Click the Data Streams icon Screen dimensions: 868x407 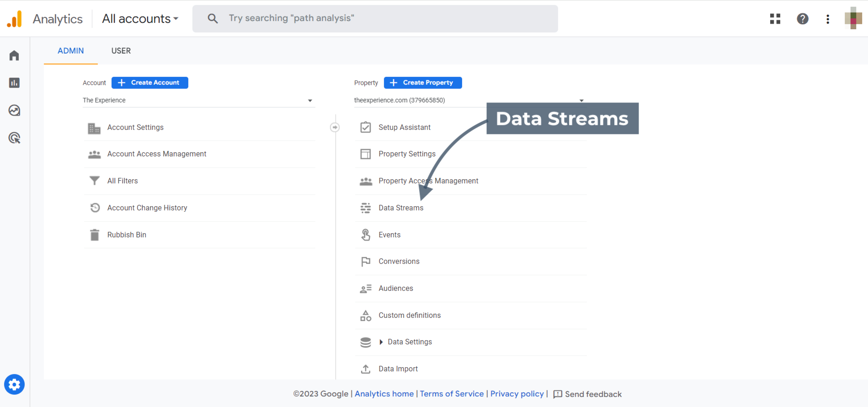[x=366, y=208]
